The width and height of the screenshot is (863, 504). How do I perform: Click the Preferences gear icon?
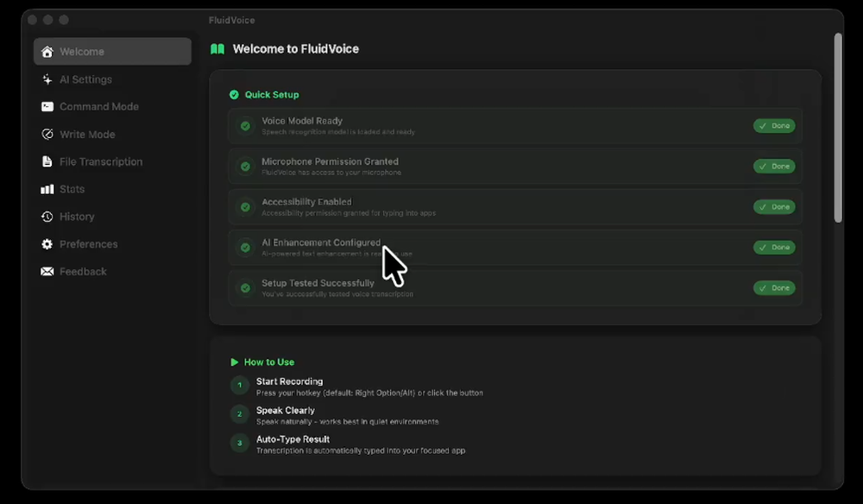pos(47,244)
